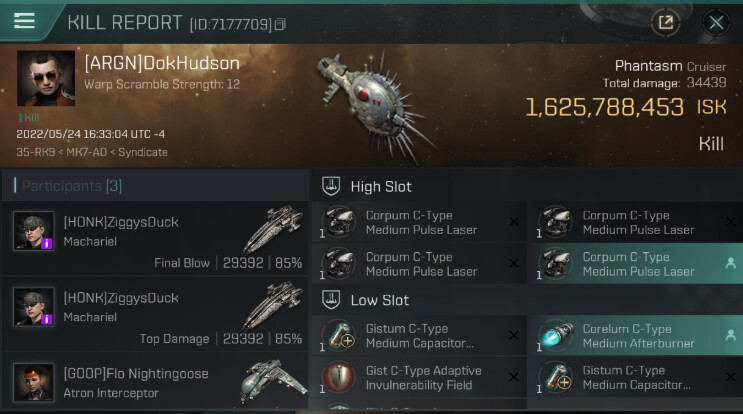Screen dimensions: 743x414
Task: Open DokHudson's character portrait
Action: pyautogui.click(x=46, y=78)
